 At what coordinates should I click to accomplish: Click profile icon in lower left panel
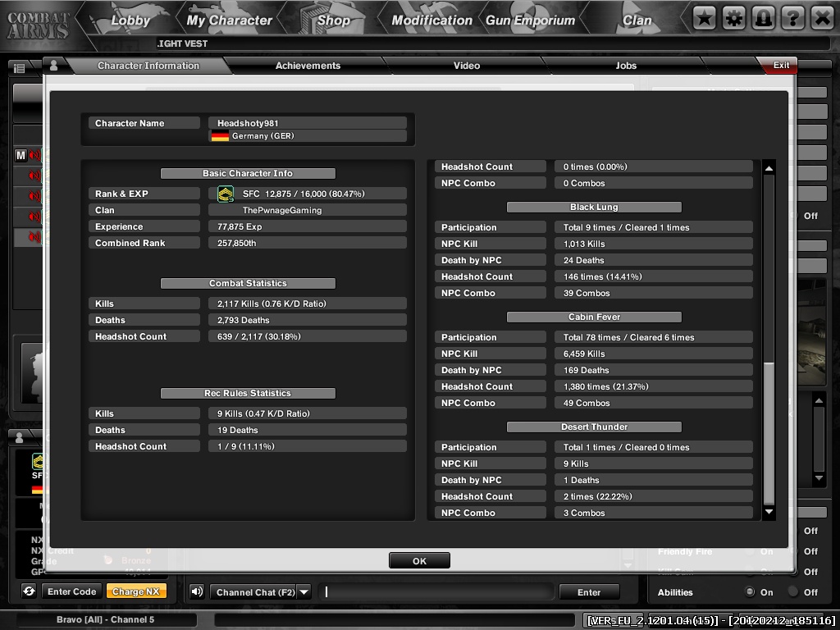(x=20, y=437)
